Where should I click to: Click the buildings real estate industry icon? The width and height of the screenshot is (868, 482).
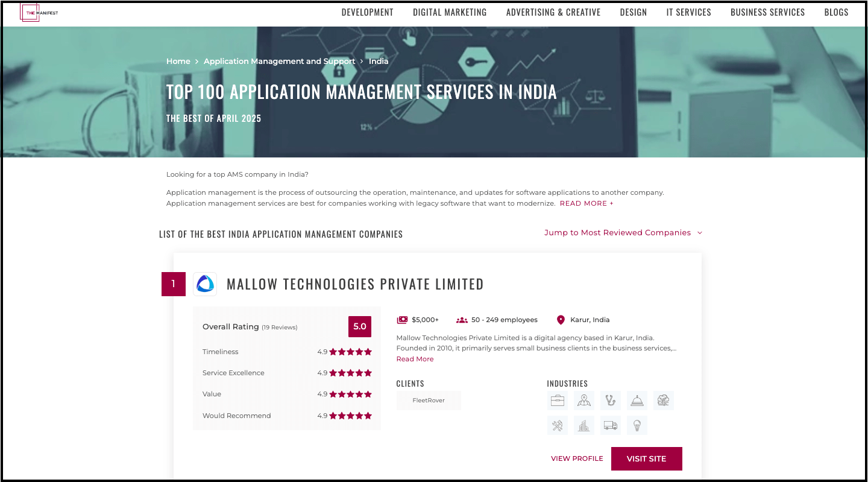pos(583,425)
